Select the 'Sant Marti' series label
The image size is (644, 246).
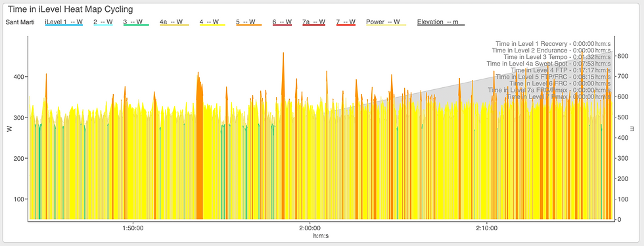pos(20,22)
